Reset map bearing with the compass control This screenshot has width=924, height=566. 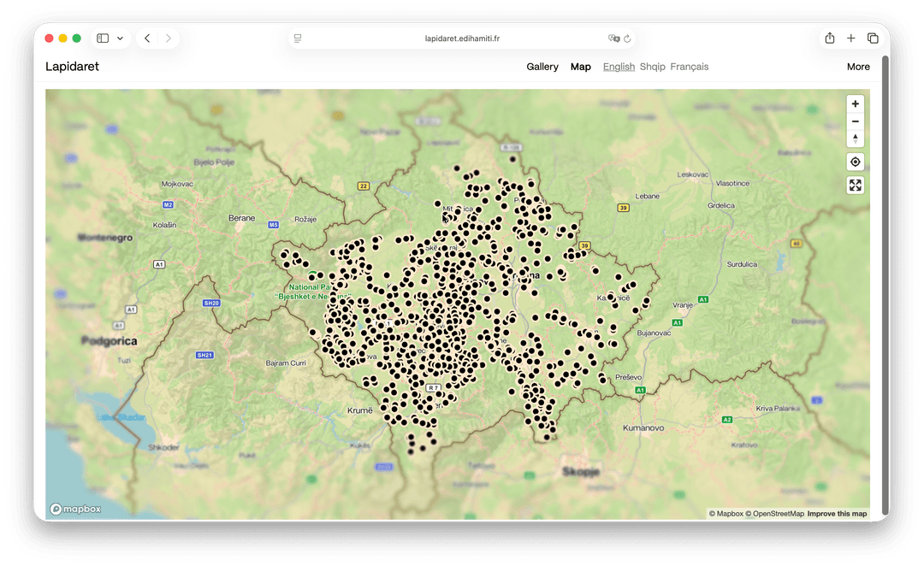click(855, 139)
